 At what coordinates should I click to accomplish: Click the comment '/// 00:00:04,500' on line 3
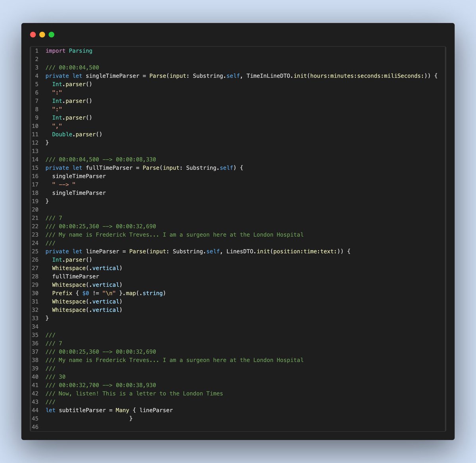click(72, 68)
